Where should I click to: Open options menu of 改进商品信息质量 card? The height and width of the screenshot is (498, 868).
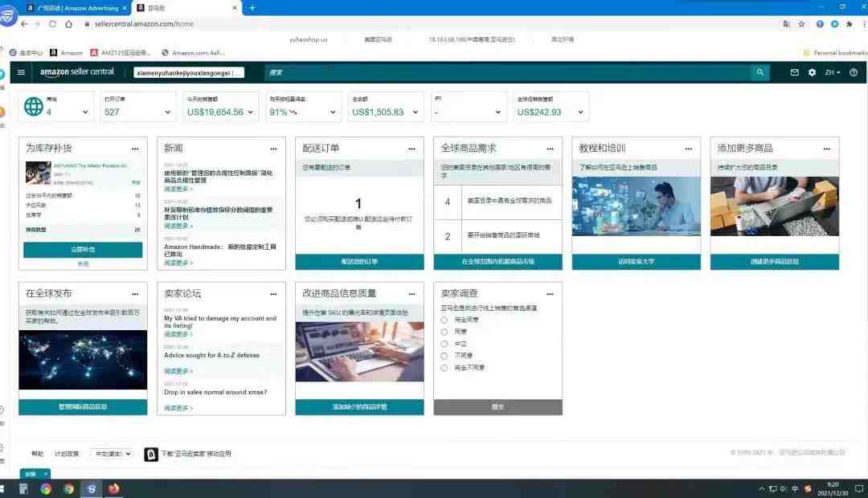411,294
